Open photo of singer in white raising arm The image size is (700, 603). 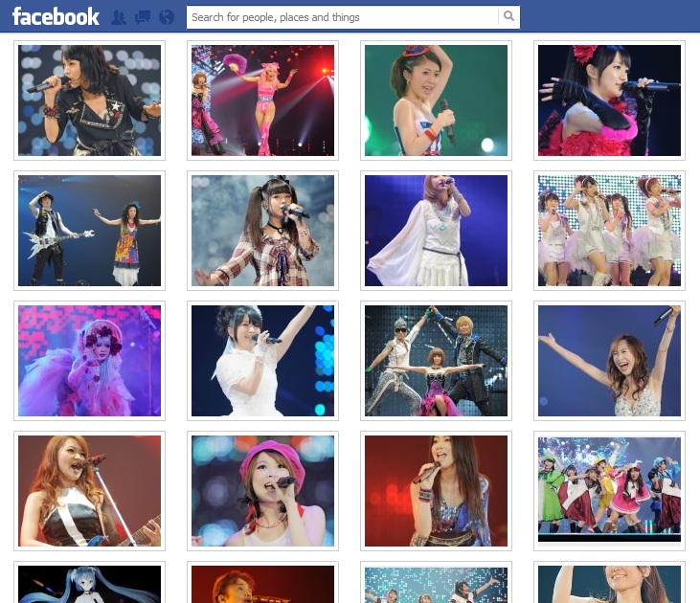262,361
